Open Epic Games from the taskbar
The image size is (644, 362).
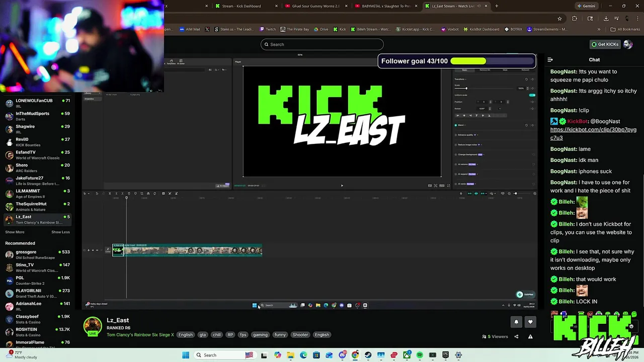[x=445, y=355]
